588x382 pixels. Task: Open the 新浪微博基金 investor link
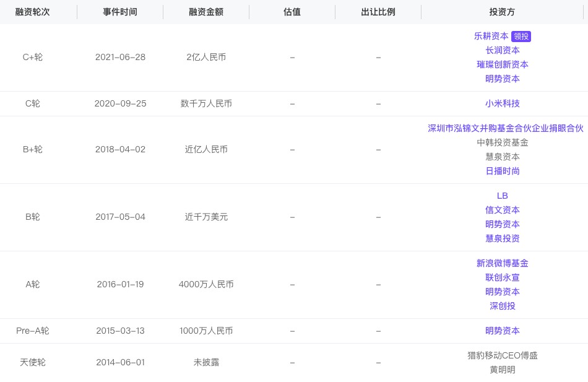tap(502, 263)
